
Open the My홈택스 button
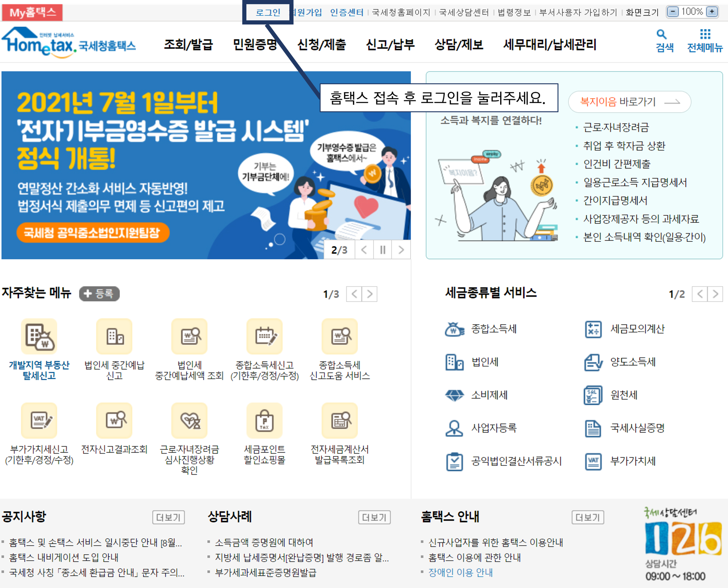coord(32,12)
